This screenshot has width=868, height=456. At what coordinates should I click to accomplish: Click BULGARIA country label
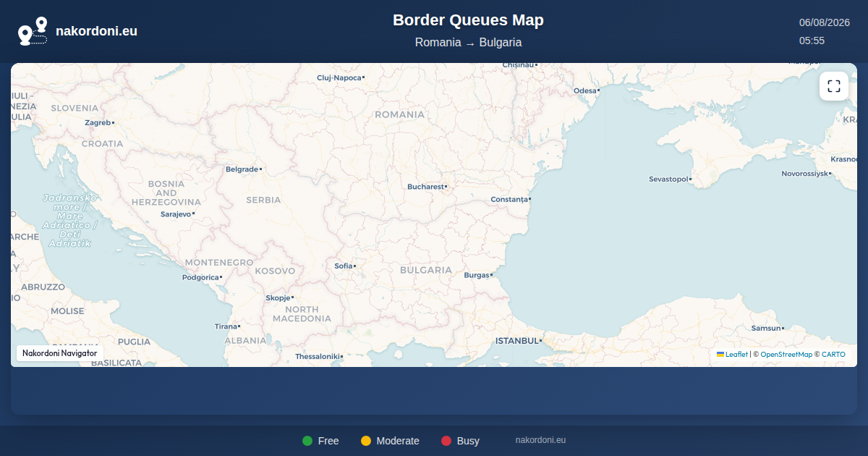pyautogui.click(x=426, y=270)
